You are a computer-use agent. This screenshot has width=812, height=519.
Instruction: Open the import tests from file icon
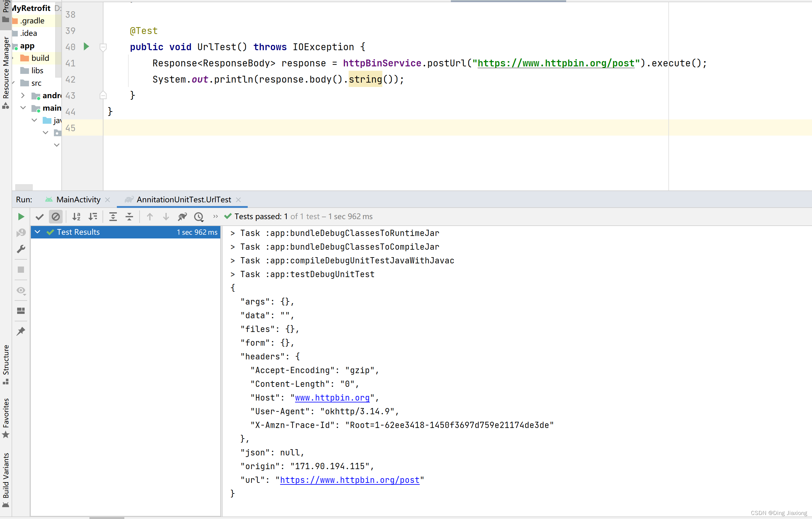[182, 217]
